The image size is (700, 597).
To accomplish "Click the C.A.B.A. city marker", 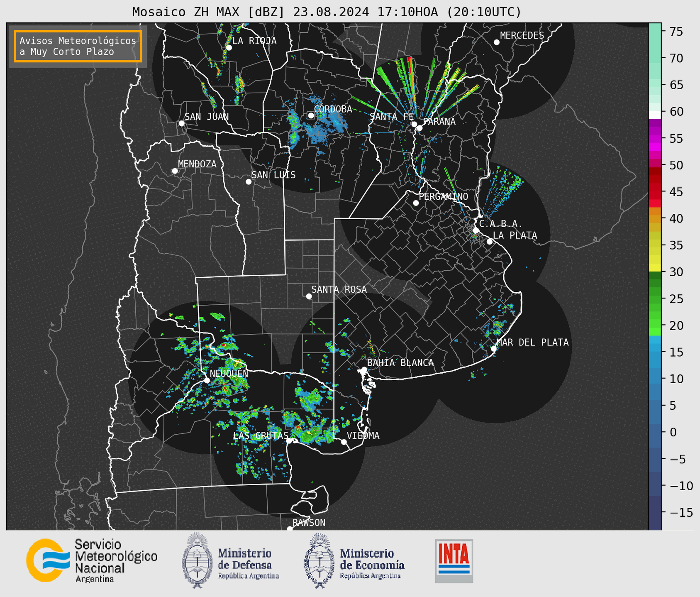I will point(476,230).
